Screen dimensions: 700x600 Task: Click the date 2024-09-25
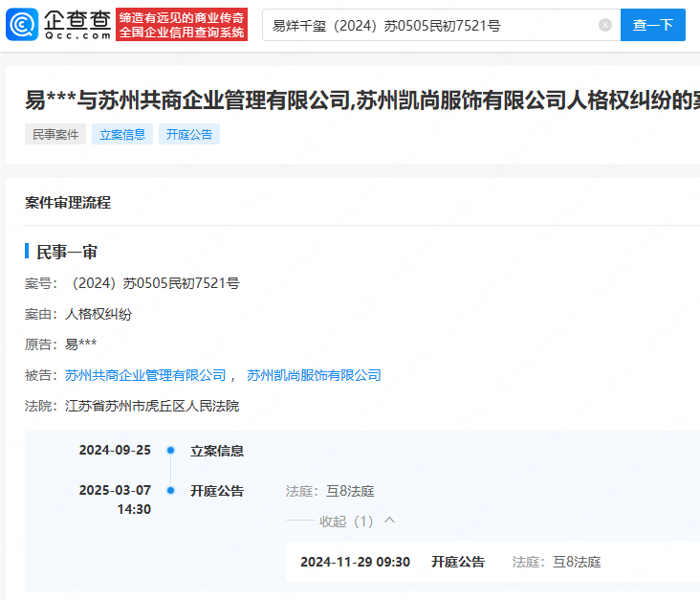(115, 450)
